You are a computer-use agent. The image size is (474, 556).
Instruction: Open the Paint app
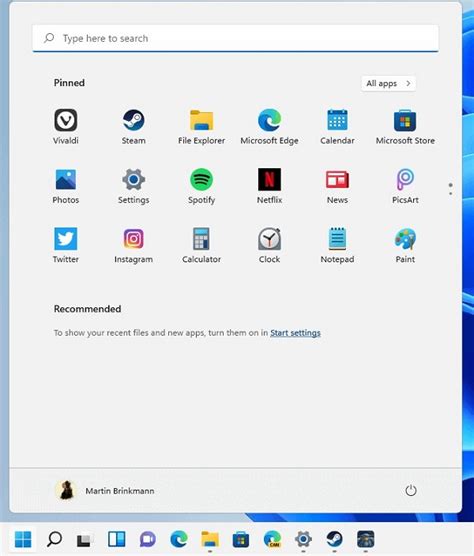tap(405, 246)
